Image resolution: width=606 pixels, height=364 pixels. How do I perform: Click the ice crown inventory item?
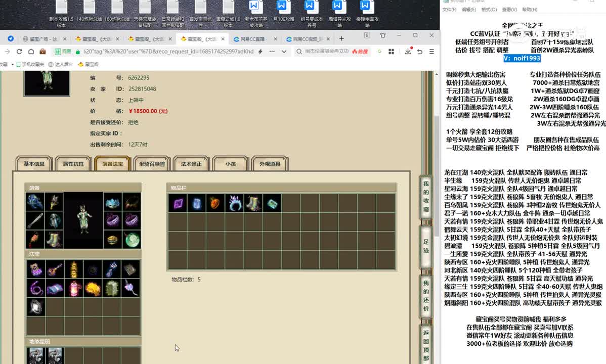[x=235, y=203]
